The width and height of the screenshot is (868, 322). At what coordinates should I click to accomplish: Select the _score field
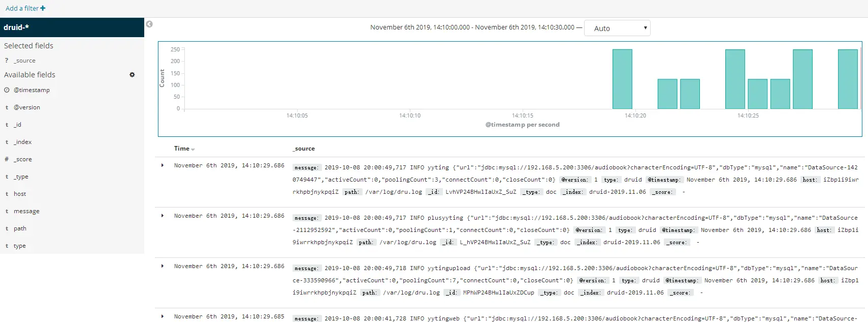(22, 159)
